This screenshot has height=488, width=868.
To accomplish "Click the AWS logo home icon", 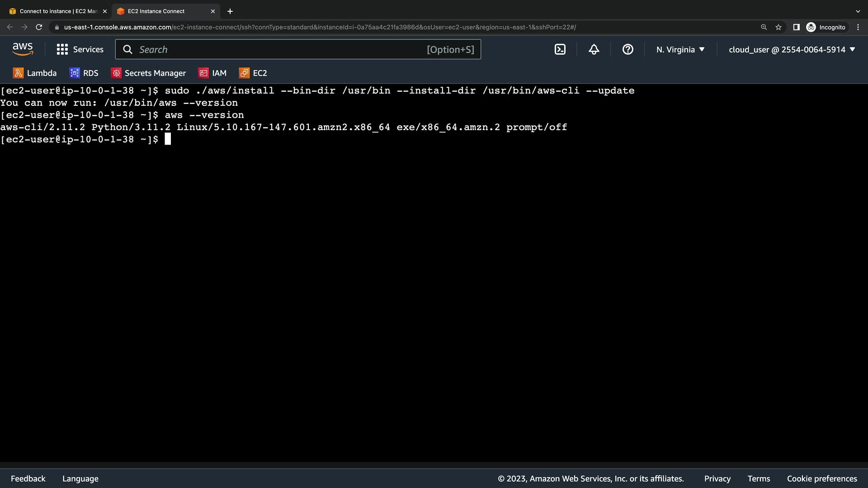I will (x=23, y=49).
